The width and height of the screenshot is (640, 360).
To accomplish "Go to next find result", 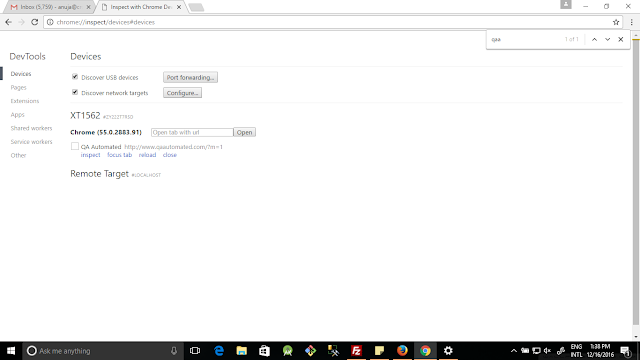I will pos(607,39).
